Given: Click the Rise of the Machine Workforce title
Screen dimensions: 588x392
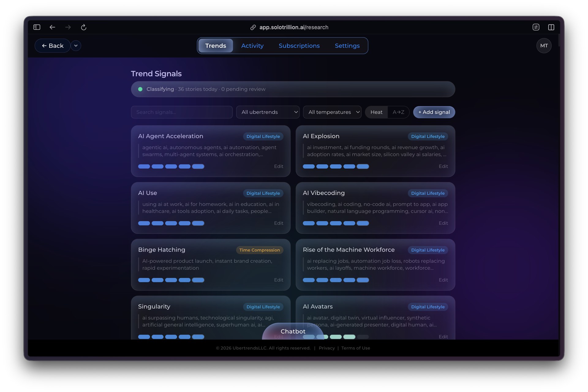Looking at the screenshot, I should (x=349, y=250).
